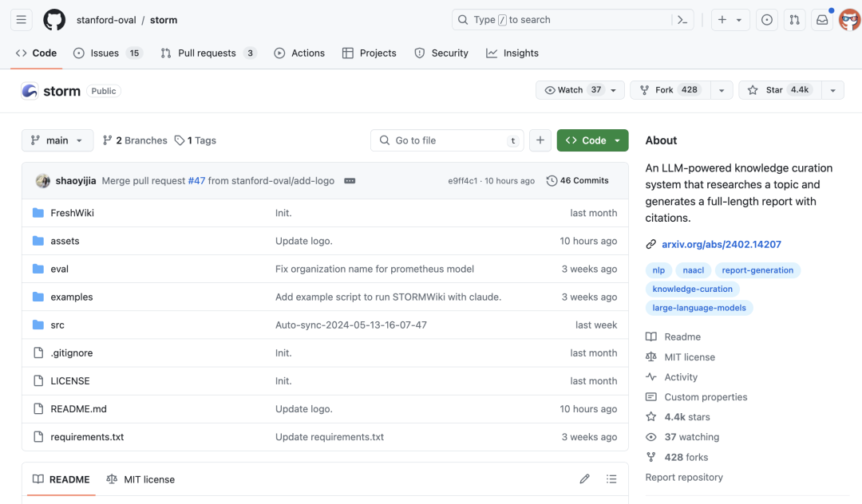
Task: Go to GitHub homepage via Octocat logo
Action: click(x=54, y=20)
